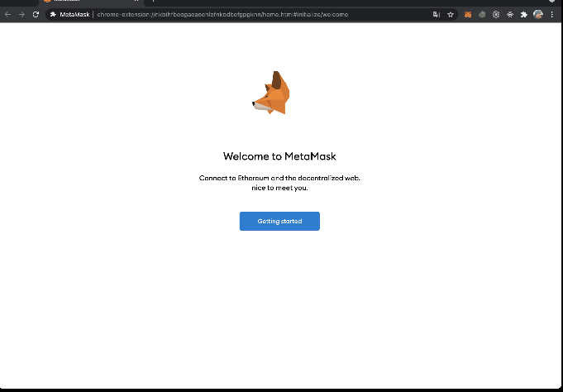Select the chrome-extension URL in address bar

click(222, 14)
